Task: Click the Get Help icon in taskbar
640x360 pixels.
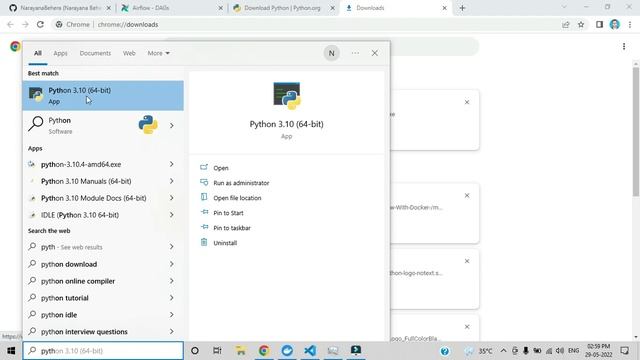Action: [444, 351]
